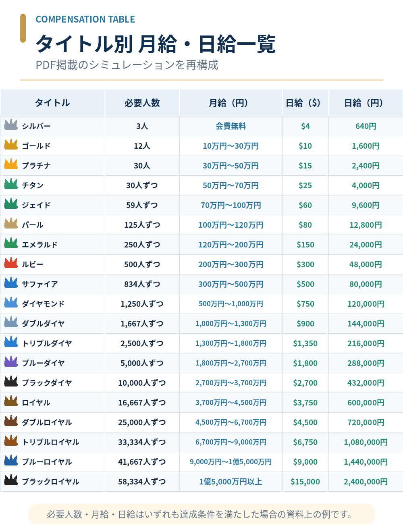Screen dimensions: 403x532
Task: Click the footnote starting 必要人数・月給・日給はいずれも
Action: (201, 514)
